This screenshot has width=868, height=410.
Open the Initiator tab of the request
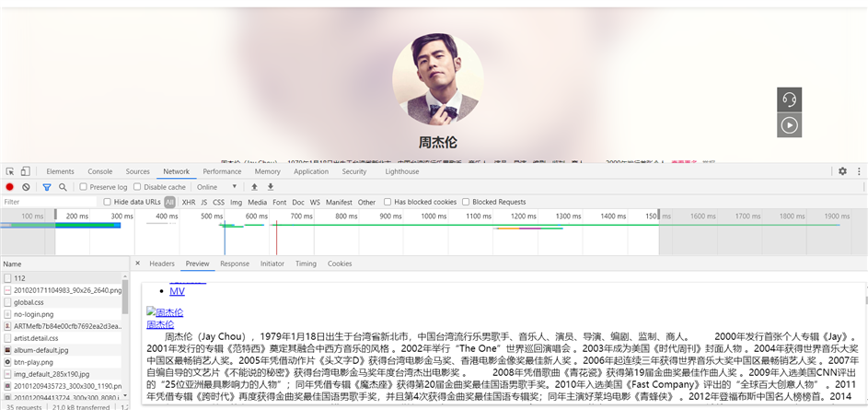coord(272,264)
